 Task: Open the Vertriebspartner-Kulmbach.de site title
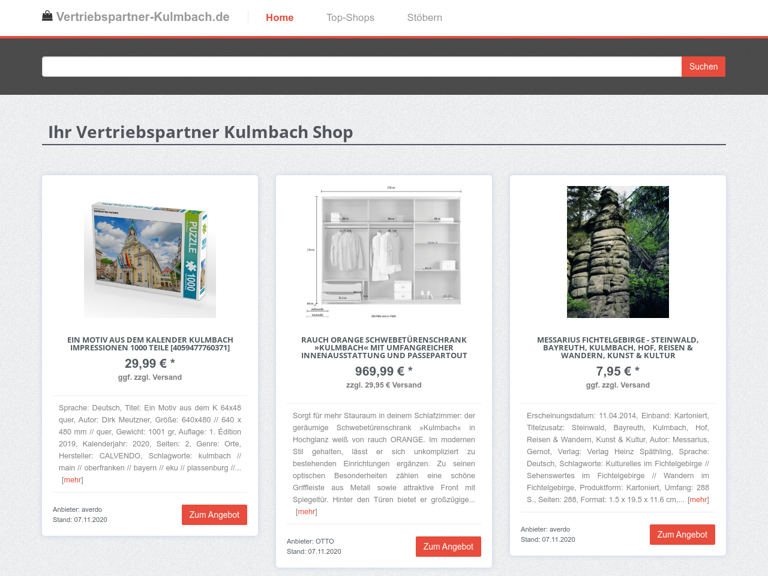pos(142,17)
